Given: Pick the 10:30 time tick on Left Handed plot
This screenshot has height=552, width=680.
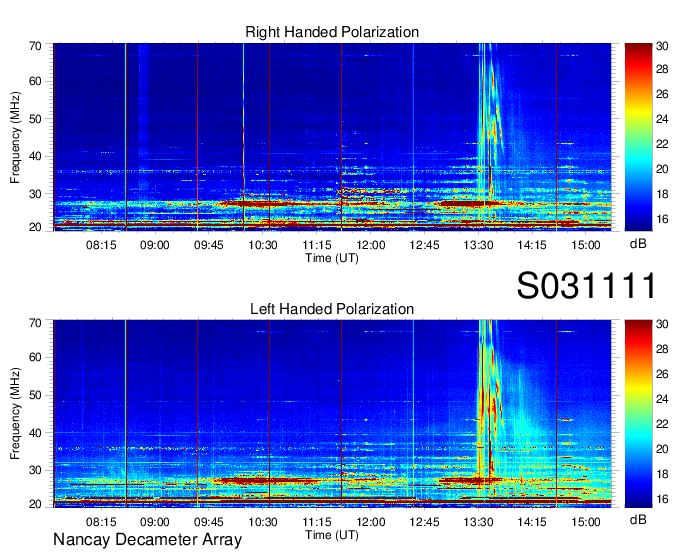Looking at the screenshot, I should coord(262,521).
